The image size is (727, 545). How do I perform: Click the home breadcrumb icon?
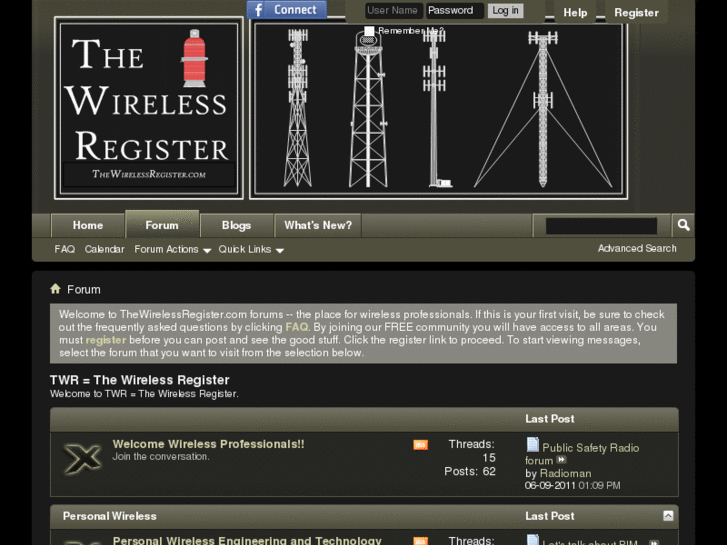point(56,289)
